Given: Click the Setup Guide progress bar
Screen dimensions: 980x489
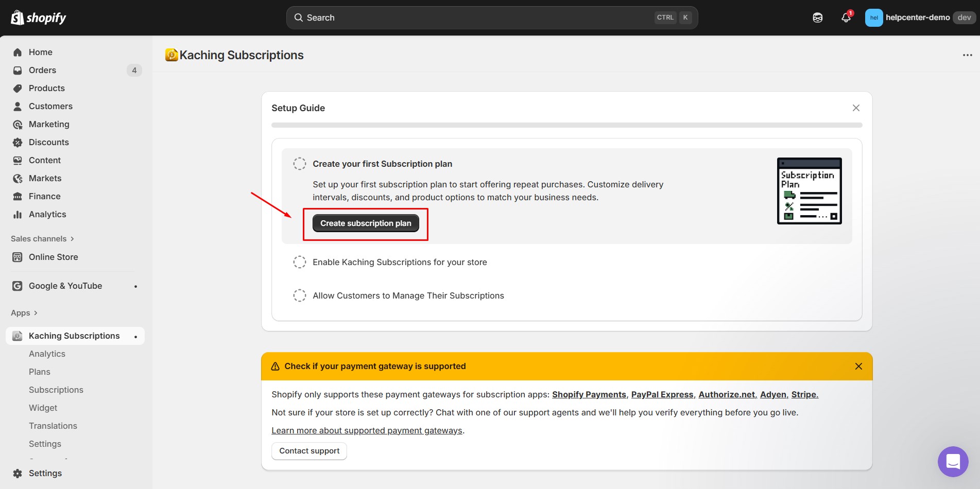Looking at the screenshot, I should pyautogui.click(x=566, y=125).
